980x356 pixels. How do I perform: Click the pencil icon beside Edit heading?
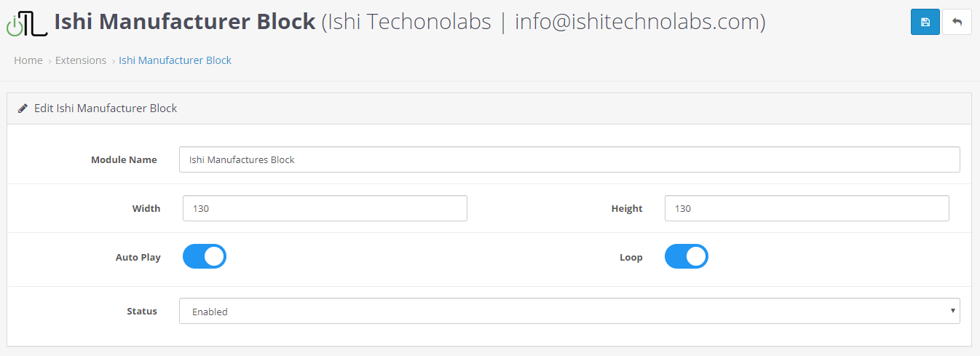(x=23, y=108)
